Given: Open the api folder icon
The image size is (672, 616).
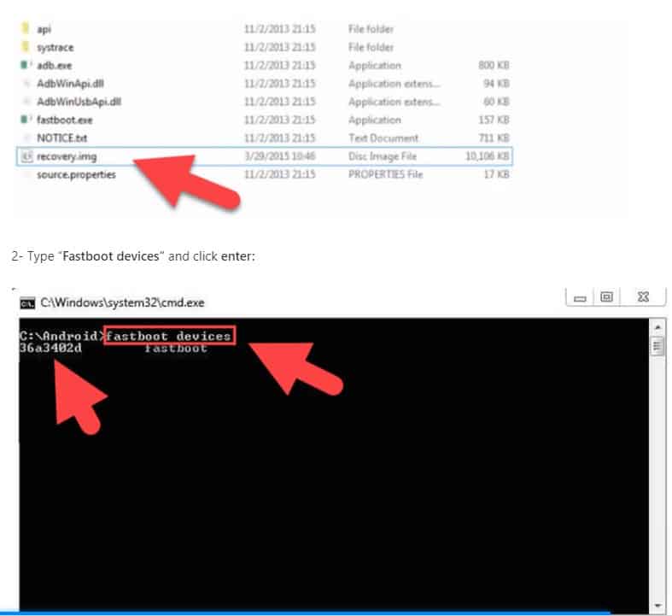Looking at the screenshot, I should 26,29.
